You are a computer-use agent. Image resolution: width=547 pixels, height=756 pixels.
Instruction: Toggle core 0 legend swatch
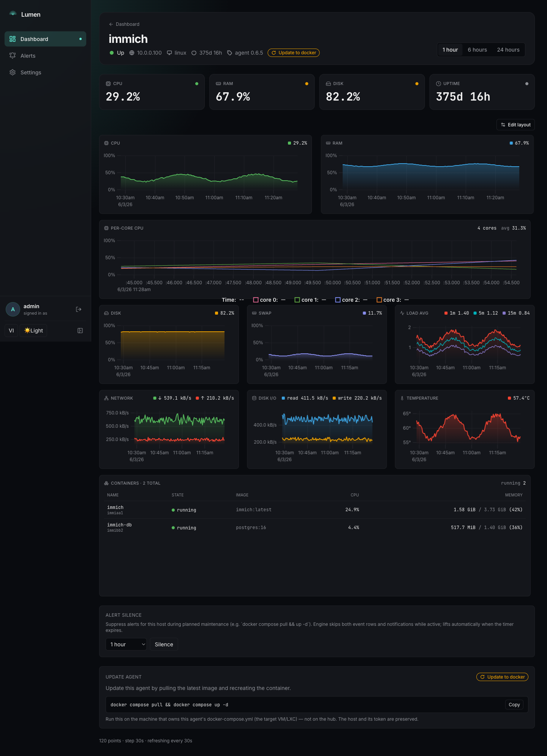(256, 300)
